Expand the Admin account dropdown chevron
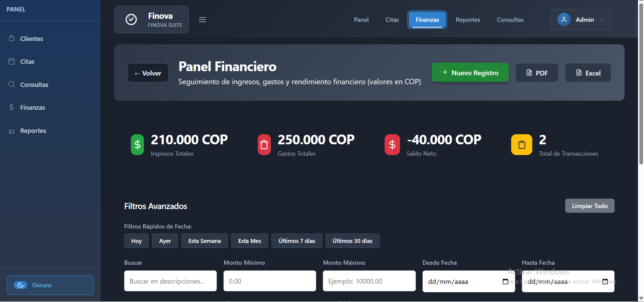 click(x=602, y=20)
